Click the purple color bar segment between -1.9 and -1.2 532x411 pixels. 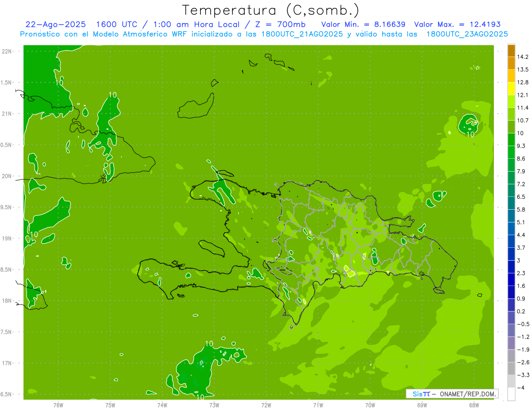(511, 343)
